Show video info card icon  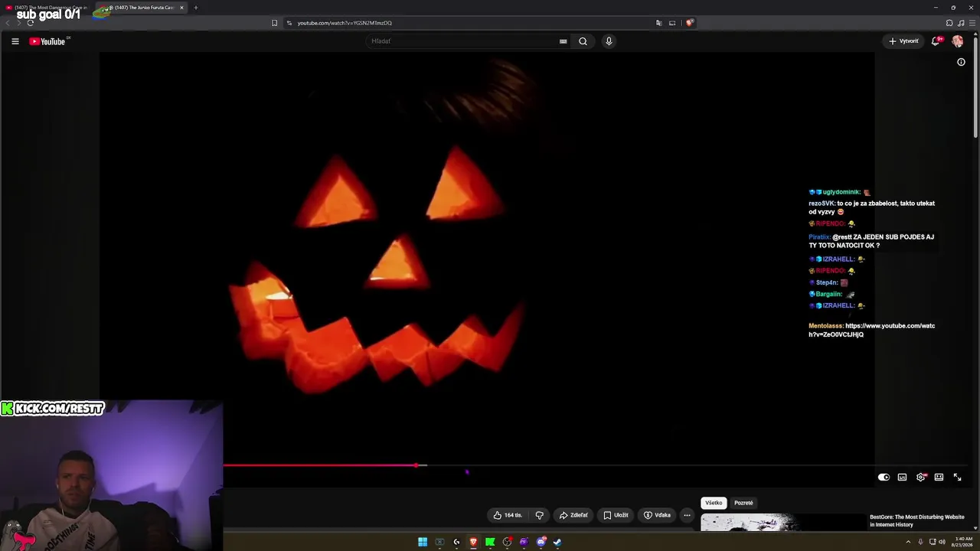[x=961, y=62]
